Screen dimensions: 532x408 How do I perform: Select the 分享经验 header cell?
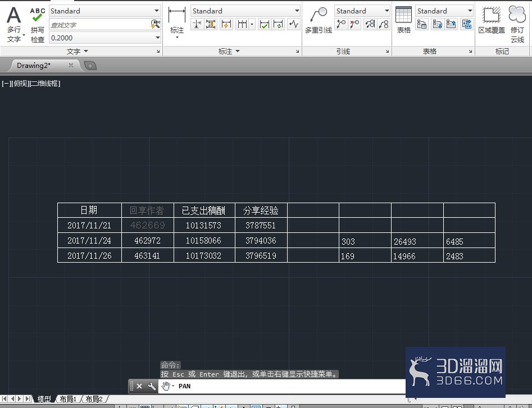(261, 210)
